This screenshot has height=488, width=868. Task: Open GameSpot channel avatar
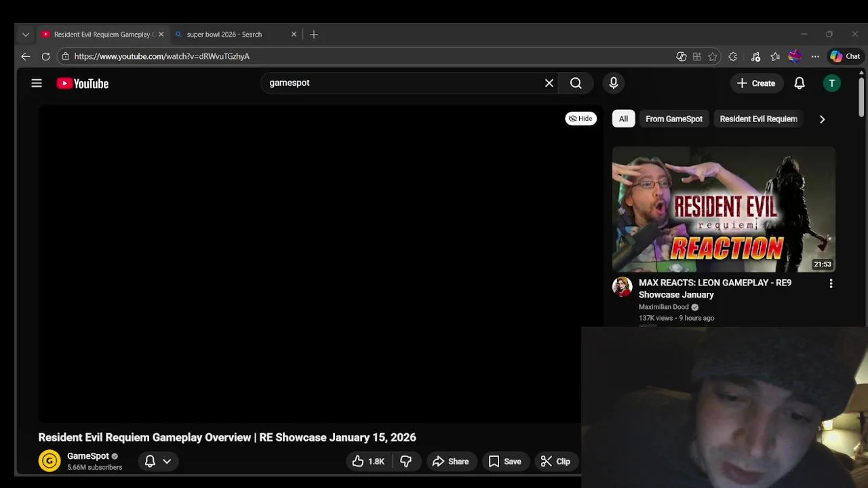tap(50, 462)
